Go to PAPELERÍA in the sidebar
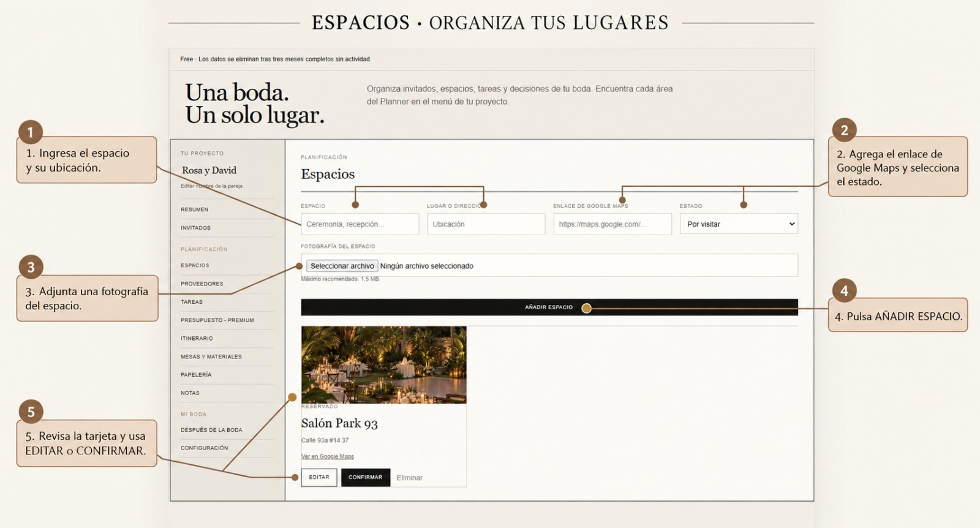 196,375
